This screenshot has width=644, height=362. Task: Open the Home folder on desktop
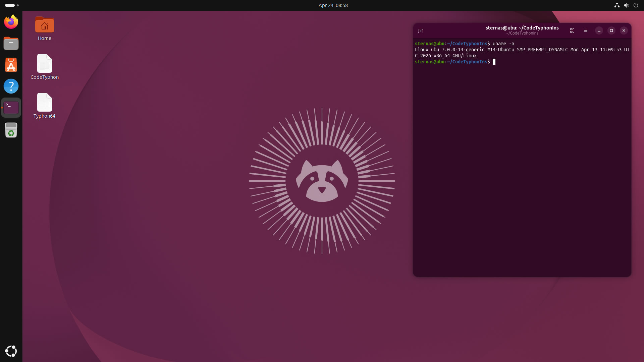[x=44, y=25]
